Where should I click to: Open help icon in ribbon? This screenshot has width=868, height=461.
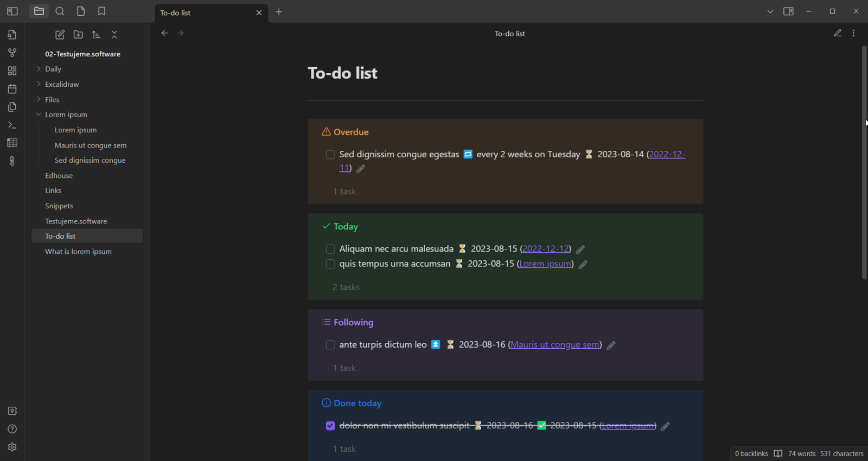(x=12, y=429)
